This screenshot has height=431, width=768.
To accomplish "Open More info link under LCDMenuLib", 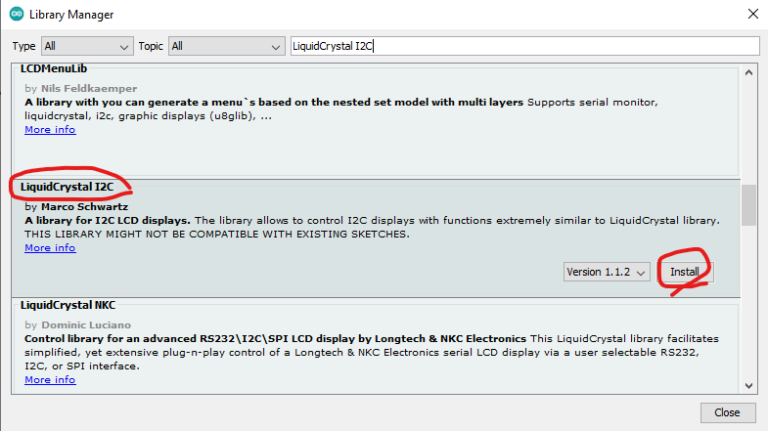I will click(50, 130).
